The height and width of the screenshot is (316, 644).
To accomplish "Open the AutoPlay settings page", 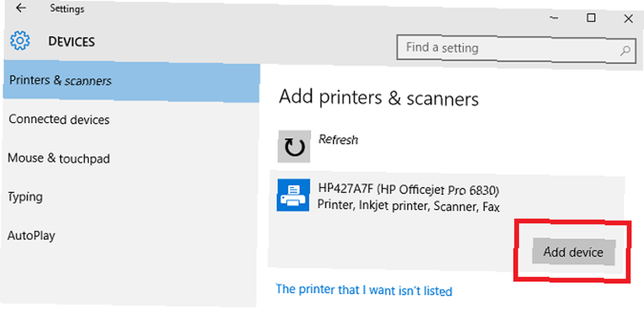I will click(x=31, y=236).
